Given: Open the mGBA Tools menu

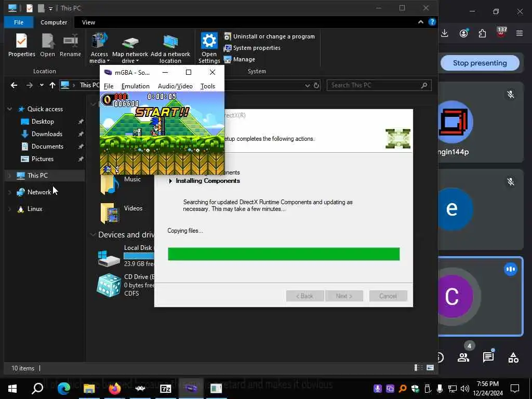Looking at the screenshot, I should point(208,86).
